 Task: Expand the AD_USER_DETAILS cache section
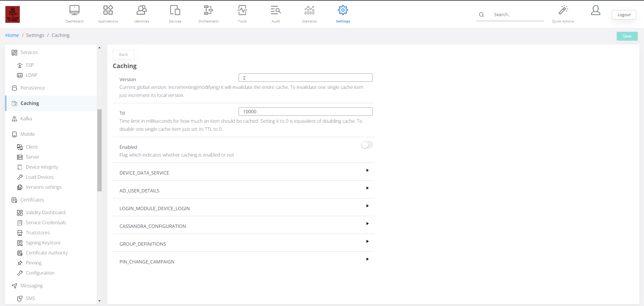click(367, 188)
